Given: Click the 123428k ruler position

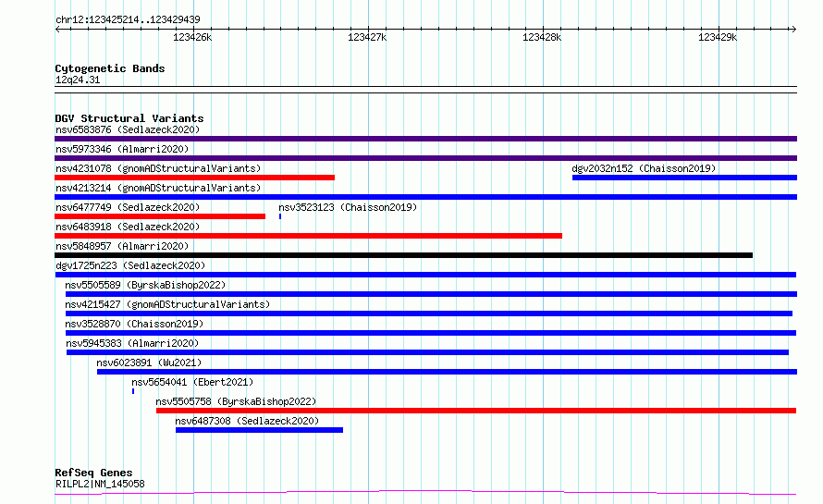Looking at the screenshot, I should pyautogui.click(x=542, y=37).
